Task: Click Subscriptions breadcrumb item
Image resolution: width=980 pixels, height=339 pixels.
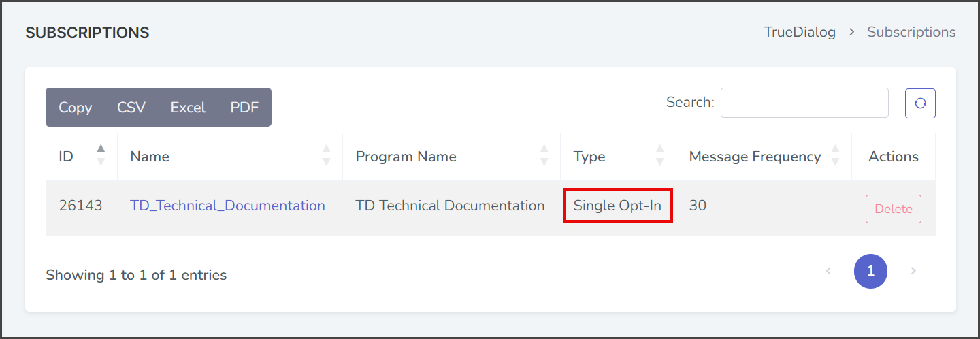Action: pyautogui.click(x=911, y=32)
